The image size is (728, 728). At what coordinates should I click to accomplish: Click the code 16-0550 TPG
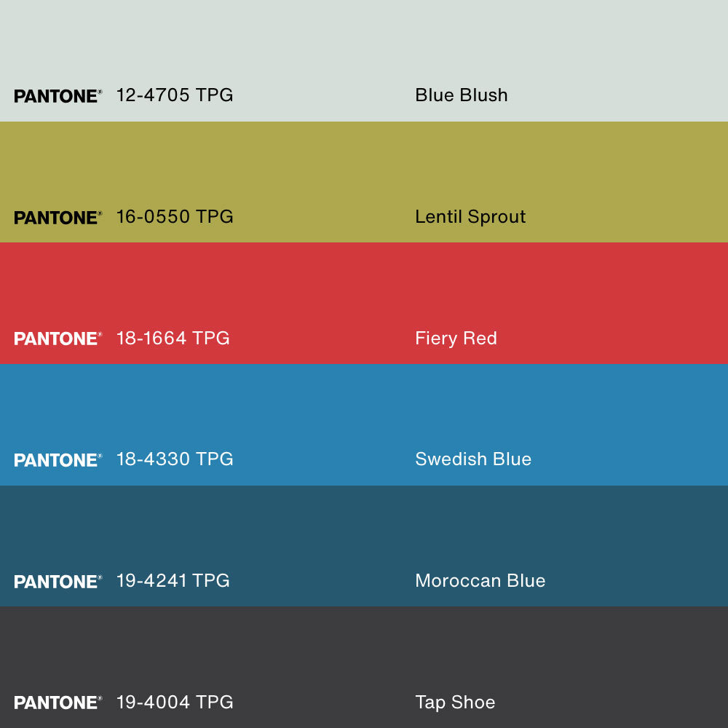175,217
